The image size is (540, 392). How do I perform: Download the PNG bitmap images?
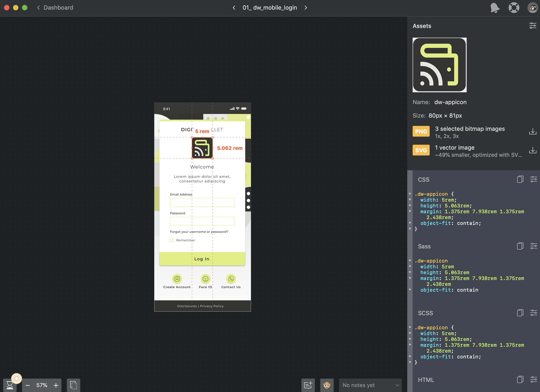[x=532, y=131]
